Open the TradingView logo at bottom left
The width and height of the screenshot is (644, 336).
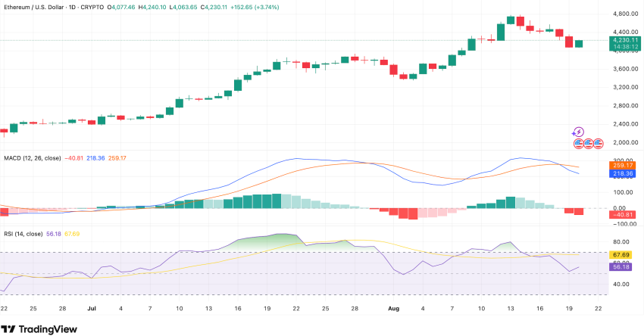coord(41,328)
